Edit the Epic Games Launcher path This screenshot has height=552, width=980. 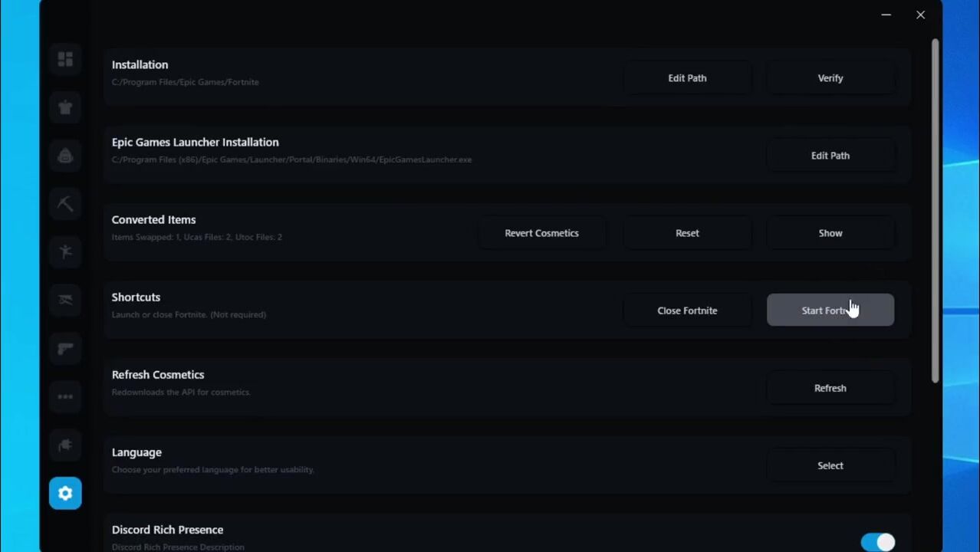tap(830, 156)
